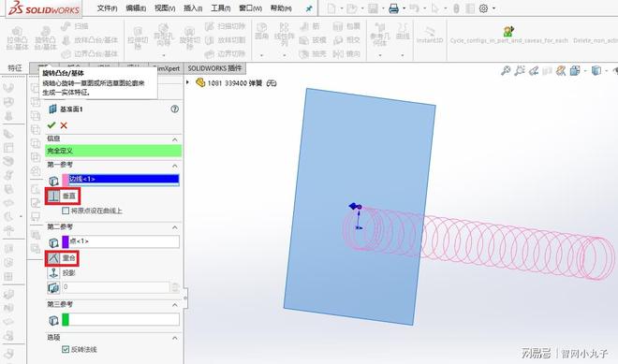
Task: Click the 弹簧 part icon in the flyout tree
Action: 200,82
